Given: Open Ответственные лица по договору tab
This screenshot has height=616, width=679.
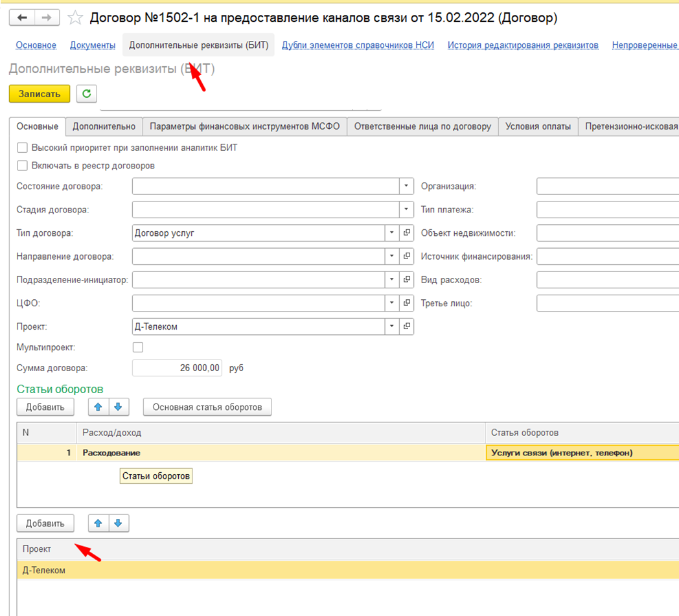Looking at the screenshot, I should coord(422,127).
